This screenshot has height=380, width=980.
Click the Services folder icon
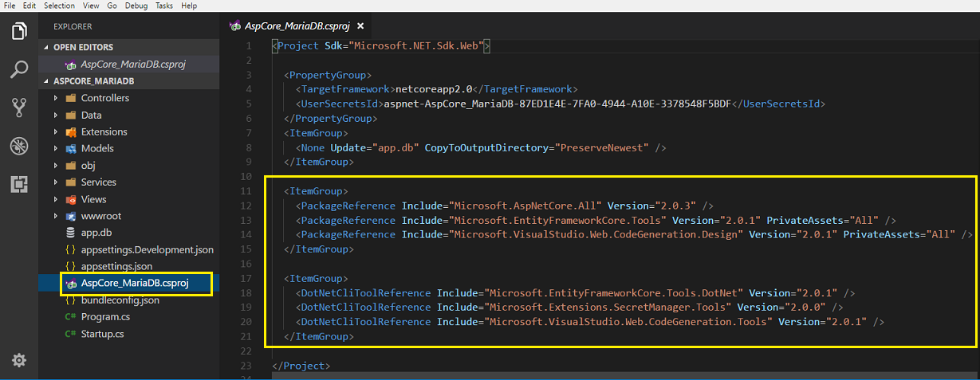pos(70,182)
